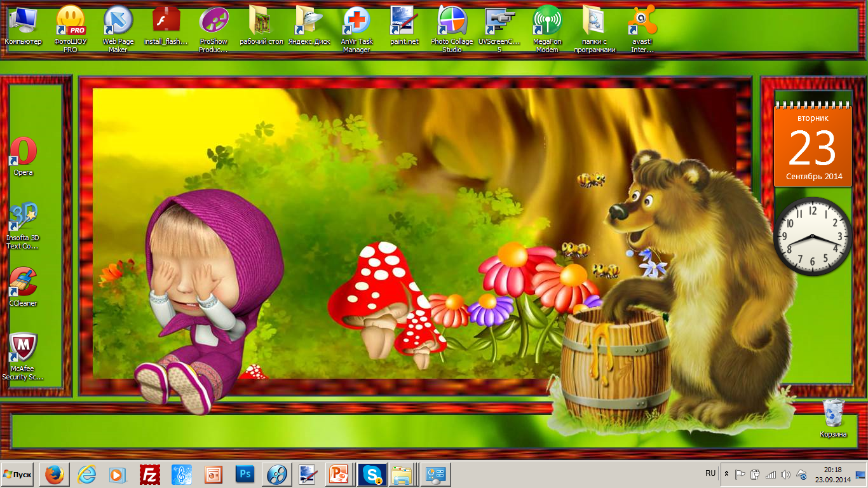Open AnVir Task Manager shortcut
The height and width of the screenshot is (488, 868).
point(356,22)
